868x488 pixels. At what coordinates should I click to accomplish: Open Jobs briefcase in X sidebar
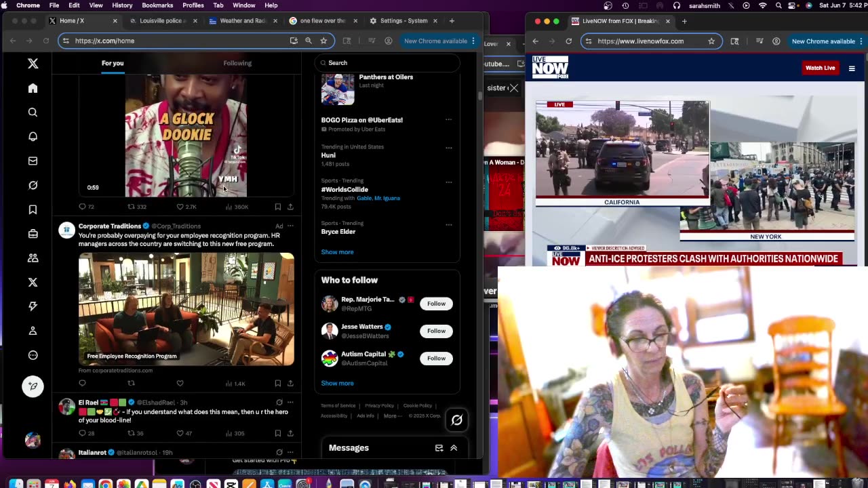[33, 234]
